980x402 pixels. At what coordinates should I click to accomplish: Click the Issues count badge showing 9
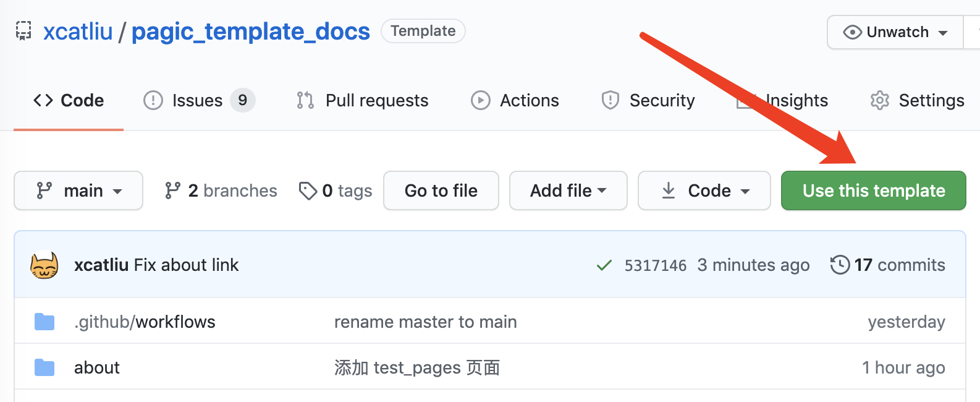coord(243,100)
